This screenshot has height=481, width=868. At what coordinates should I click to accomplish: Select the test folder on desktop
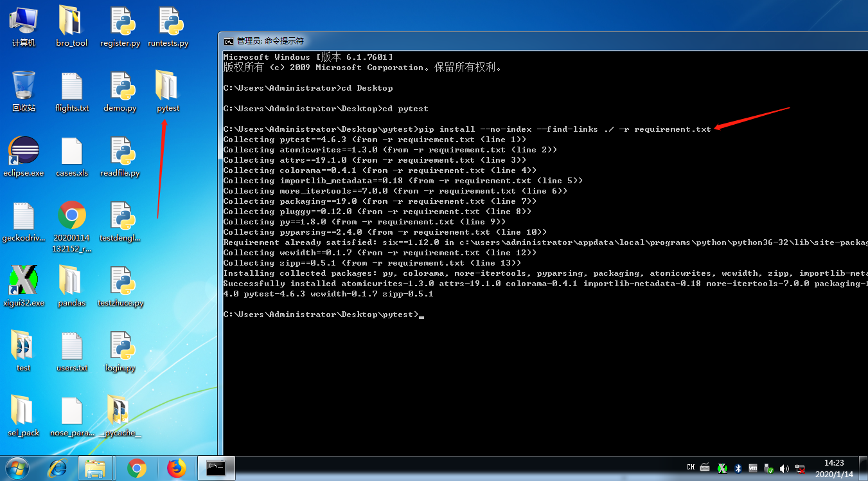tap(23, 350)
